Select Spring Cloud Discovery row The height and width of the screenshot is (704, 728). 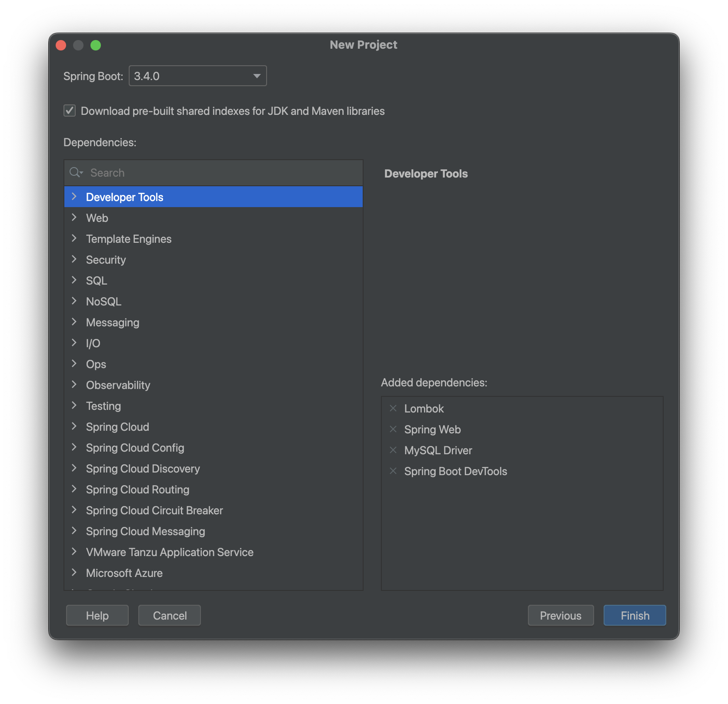tap(213, 468)
